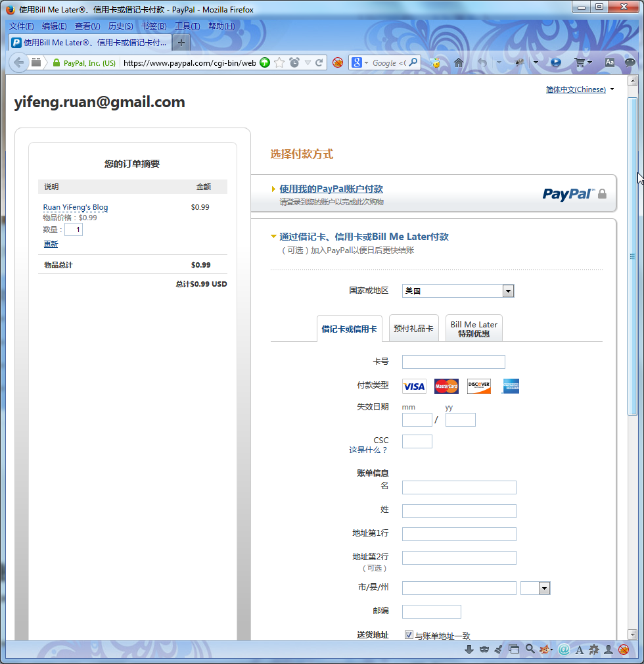Select the 借记卡或信用卡 tab
The width and height of the screenshot is (644, 664).
click(x=350, y=329)
